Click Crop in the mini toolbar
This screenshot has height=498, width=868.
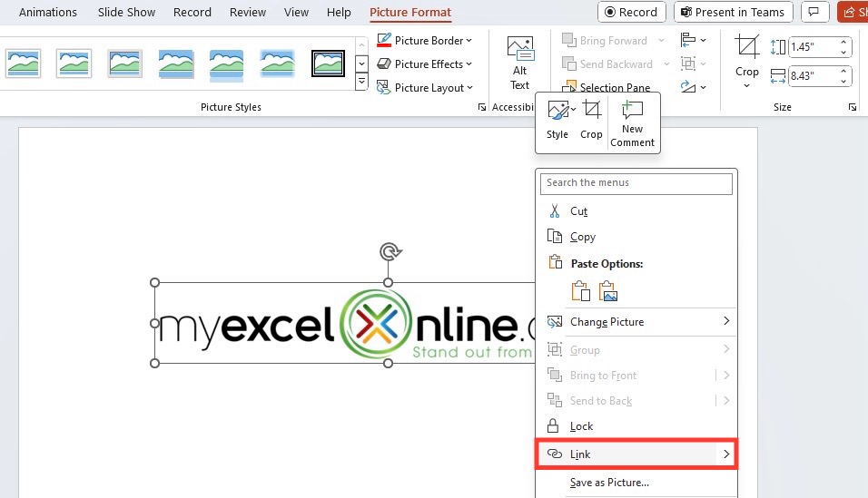click(591, 120)
